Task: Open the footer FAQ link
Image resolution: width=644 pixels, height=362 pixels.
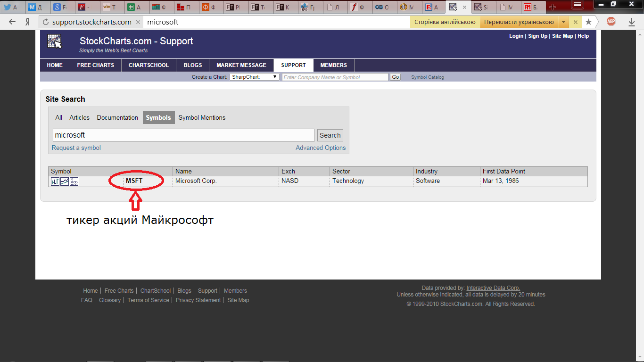Action: tap(87, 300)
